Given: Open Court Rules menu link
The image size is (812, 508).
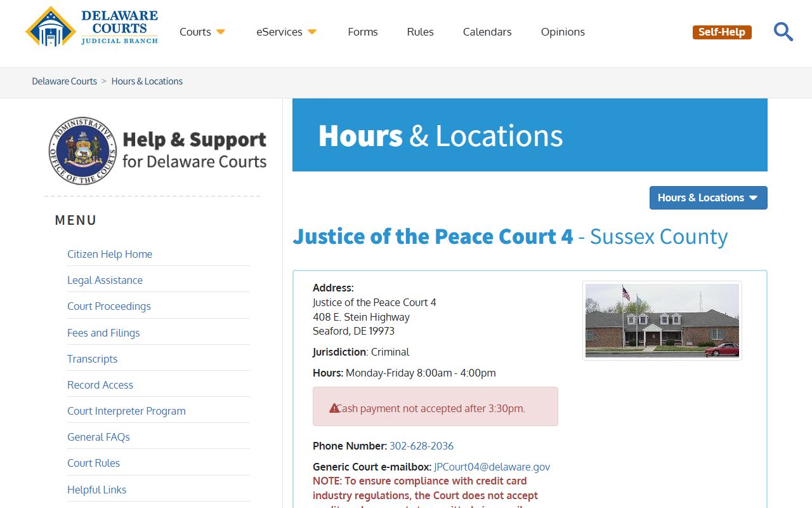Looking at the screenshot, I should (x=93, y=463).
